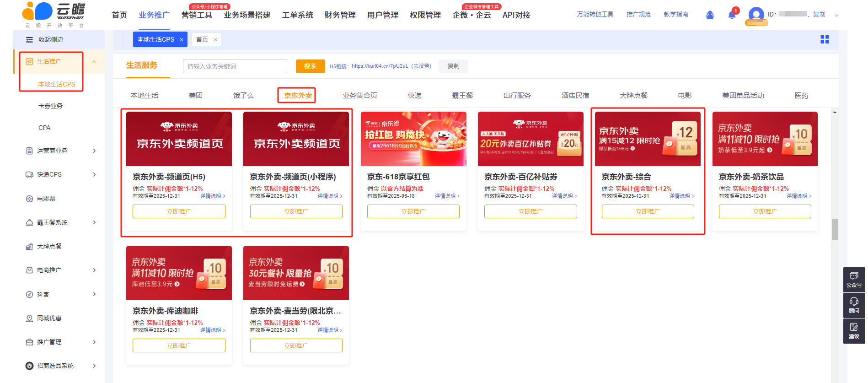868x383 pixels.
Task: Click the 快递CPS truck icon
Action: click(x=29, y=174)
